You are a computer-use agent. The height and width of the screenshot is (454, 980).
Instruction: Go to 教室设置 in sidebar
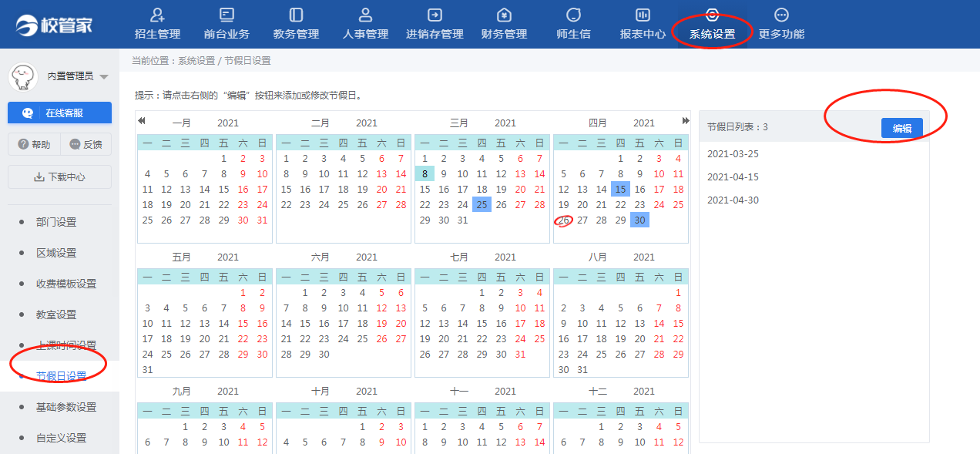click(56, 314)
